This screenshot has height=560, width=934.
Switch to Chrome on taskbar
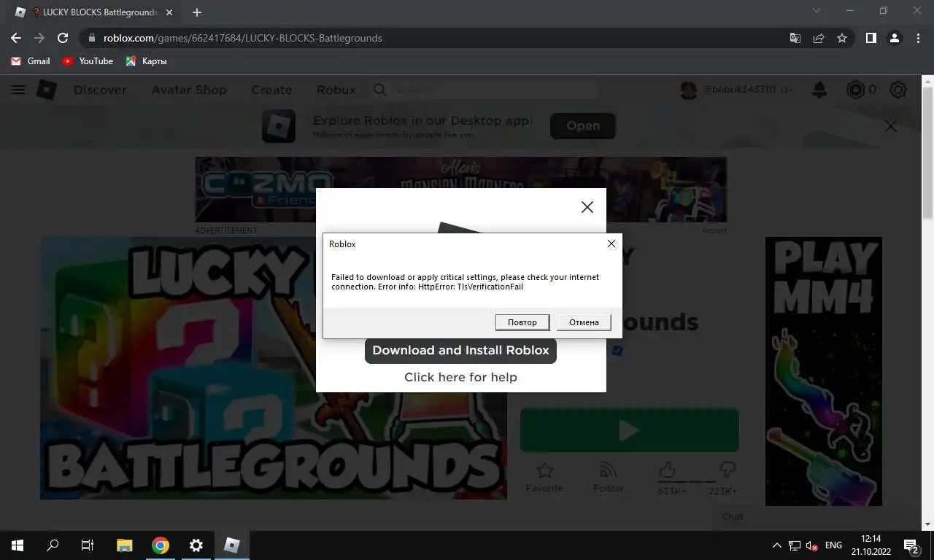161,545
